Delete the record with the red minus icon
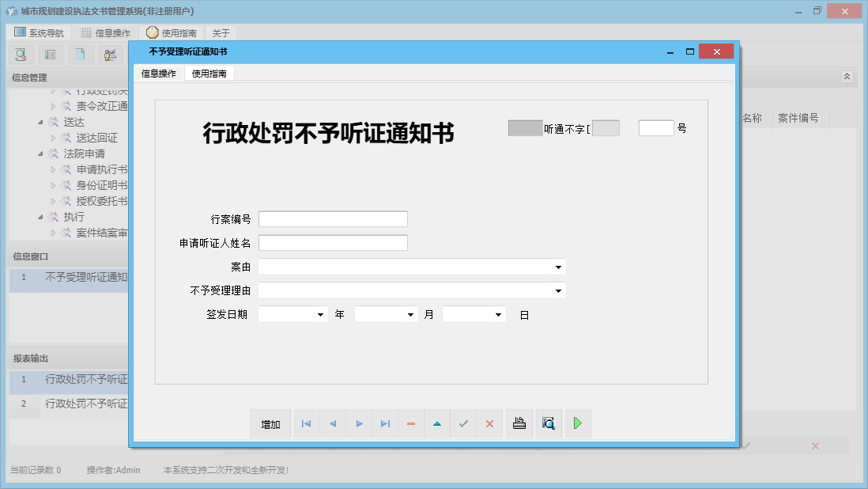Image resolution: width=868 pixels, height=489 pixels. [410, 423]
